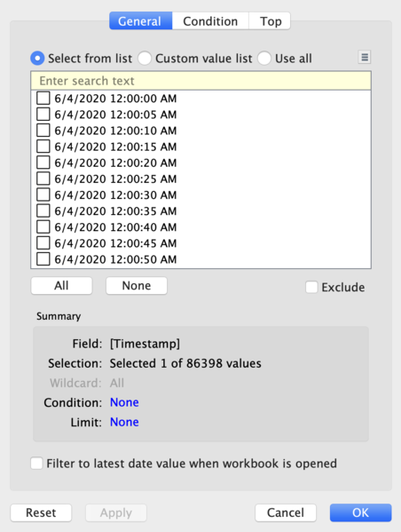Check the 6/4/2020 12:00:00 AM value
Screen dimensions: 401x532
pyautogui.click(x=43, y=98)
